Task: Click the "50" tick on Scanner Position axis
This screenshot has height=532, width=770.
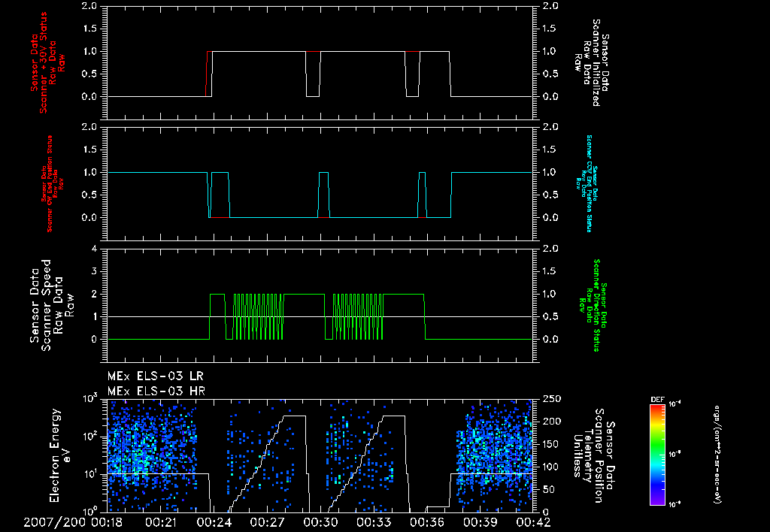Action: (x=548, y=489)
